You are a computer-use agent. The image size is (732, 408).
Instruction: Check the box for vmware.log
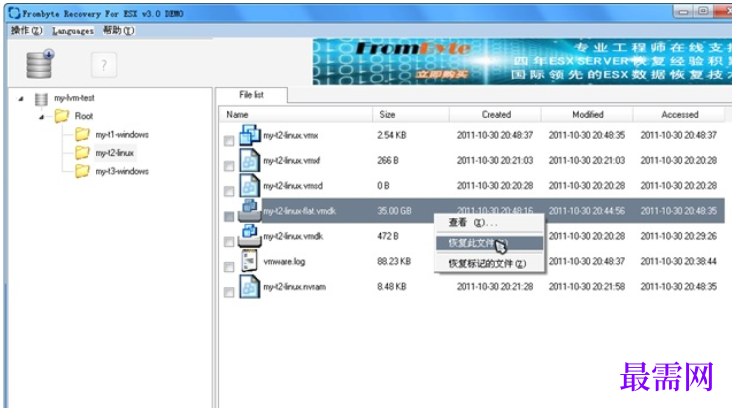coord(229,267)
